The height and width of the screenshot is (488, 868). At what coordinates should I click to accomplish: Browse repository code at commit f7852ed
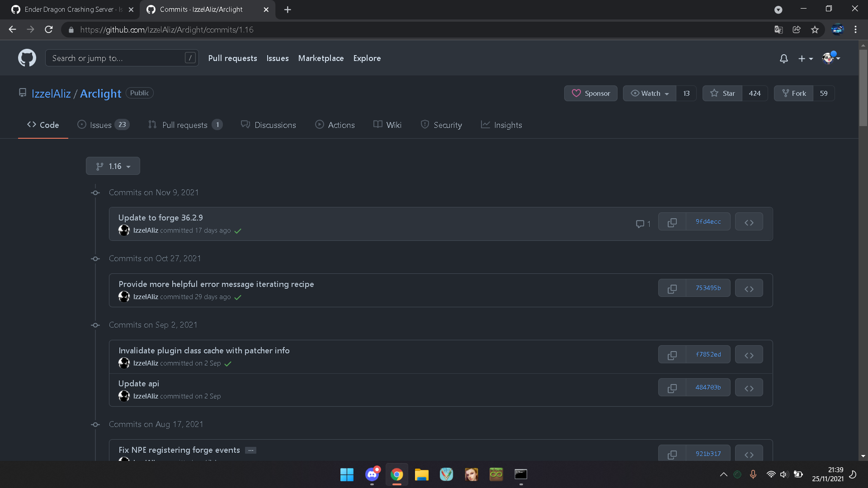(749, 354)
